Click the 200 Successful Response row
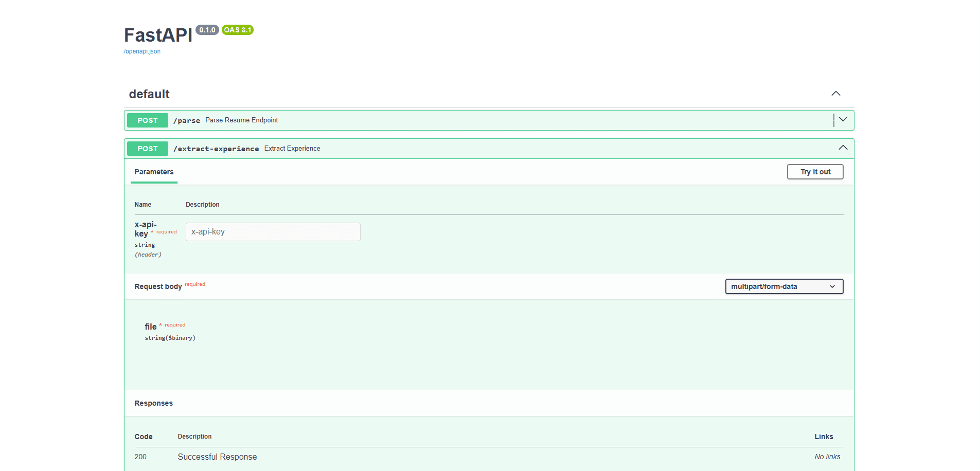This screenshot has width=980, height=471. click(x=217, y=457)
